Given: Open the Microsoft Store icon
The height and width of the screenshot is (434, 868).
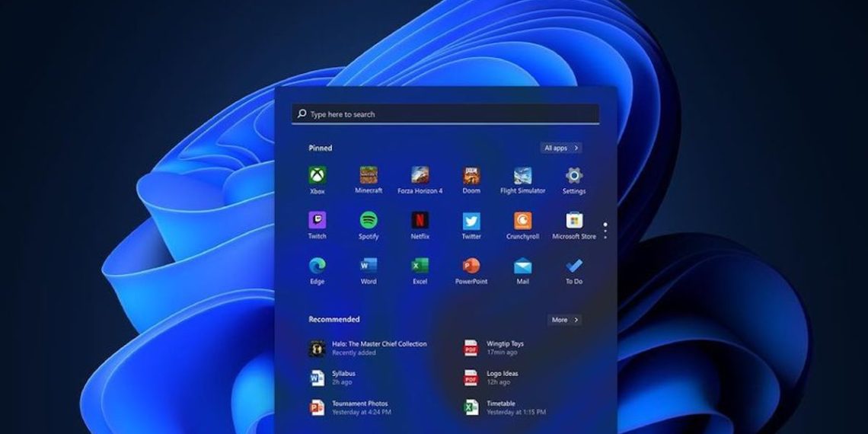Looking at the screenshot, I should click(x=574, y=220).
